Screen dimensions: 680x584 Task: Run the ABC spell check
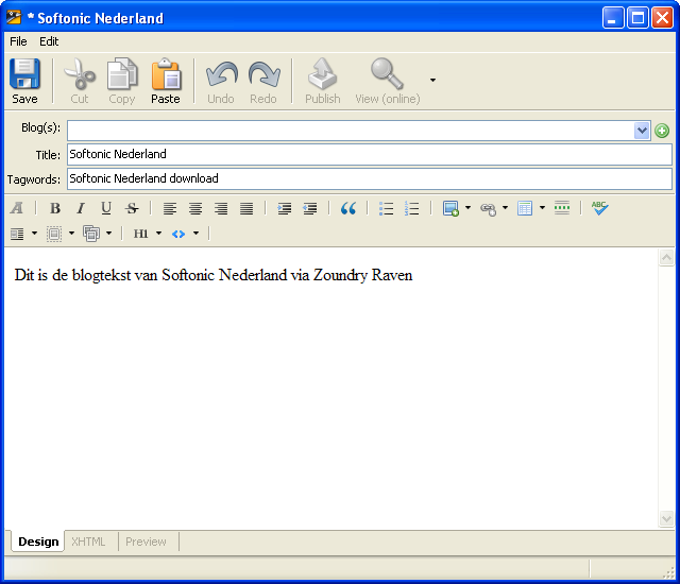(x=600, y=209)
